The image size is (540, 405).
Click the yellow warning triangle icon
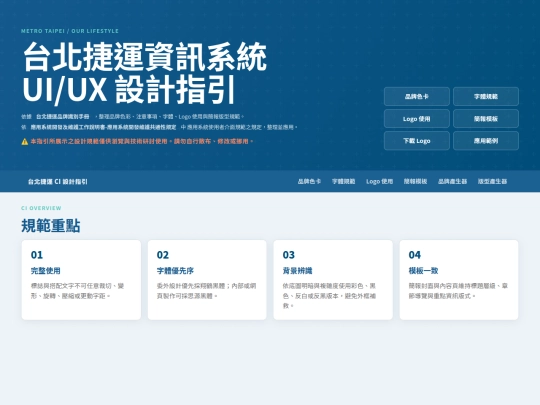[25, 142]
